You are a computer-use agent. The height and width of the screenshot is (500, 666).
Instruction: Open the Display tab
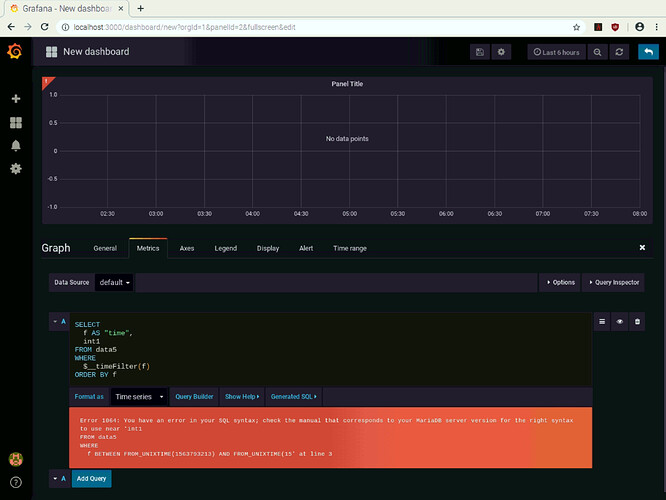[x=268, y=248]
